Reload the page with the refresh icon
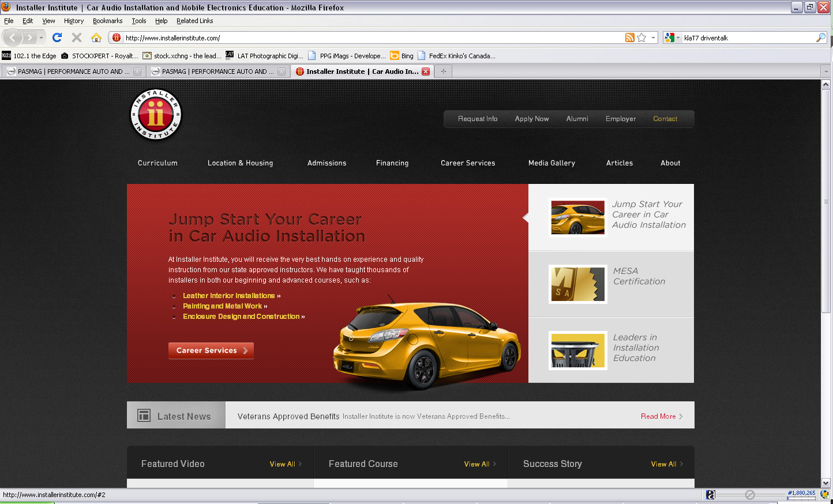This screenshot has width=833, height=504. pyautogui.click(x=57, y=37)
